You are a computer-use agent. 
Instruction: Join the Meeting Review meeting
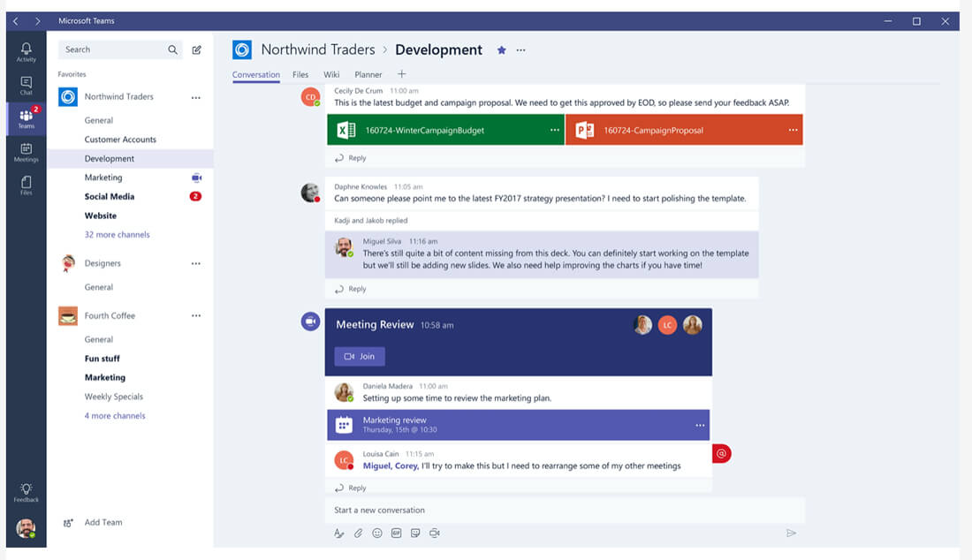[x=360, y=357]
